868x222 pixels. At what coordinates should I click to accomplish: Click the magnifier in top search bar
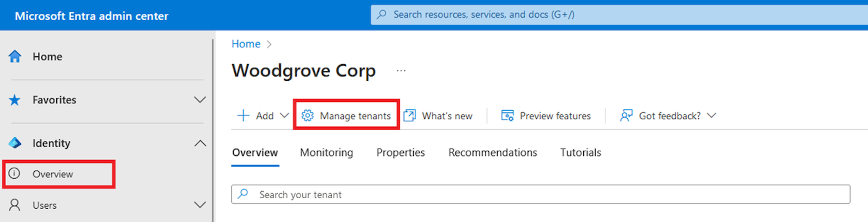382,14
